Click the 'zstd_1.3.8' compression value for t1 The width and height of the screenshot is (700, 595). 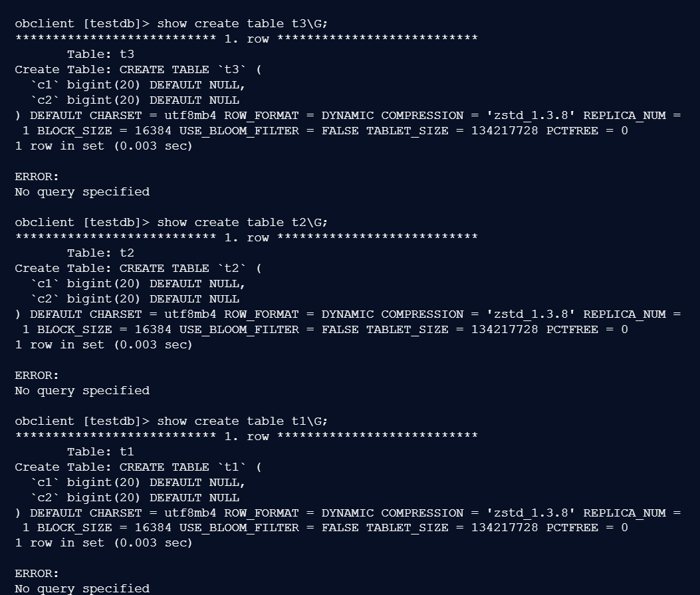[x=531, y=513]
